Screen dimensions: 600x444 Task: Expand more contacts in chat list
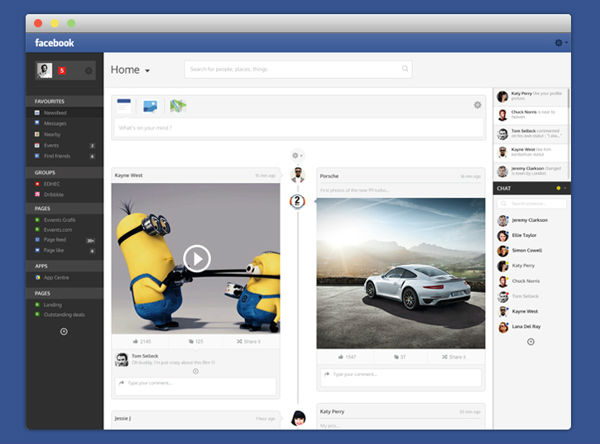[530, 342]
